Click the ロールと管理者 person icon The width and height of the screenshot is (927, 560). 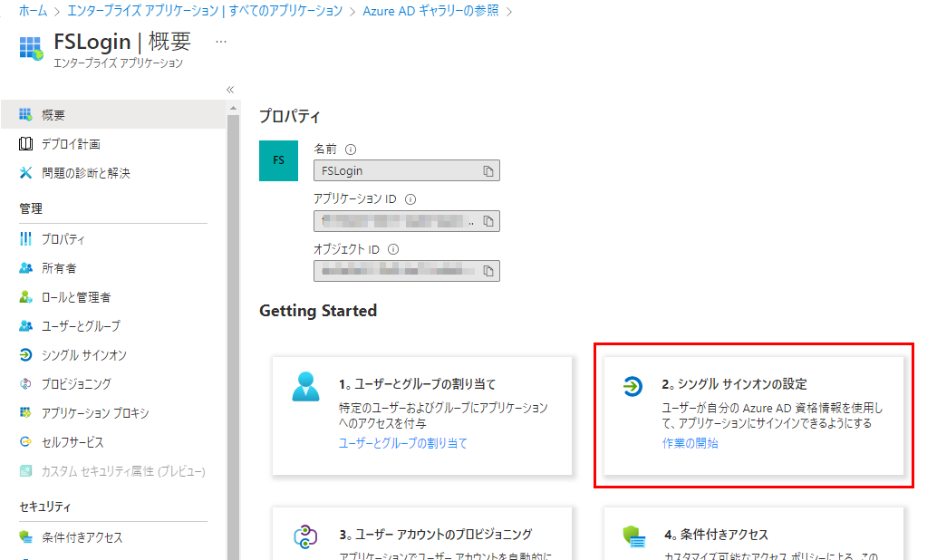(x=25, y=297)
